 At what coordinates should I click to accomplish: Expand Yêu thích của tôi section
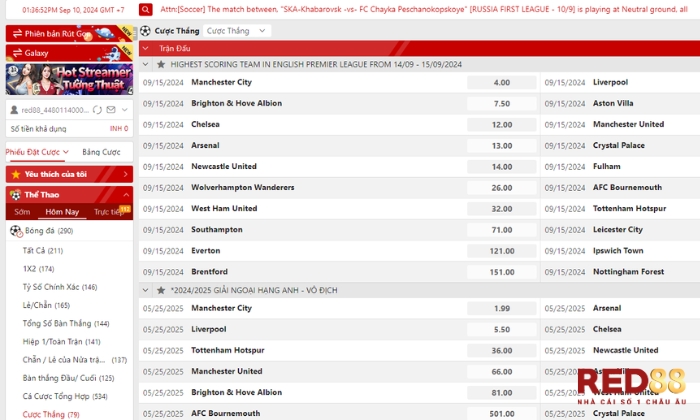point(69,174)
